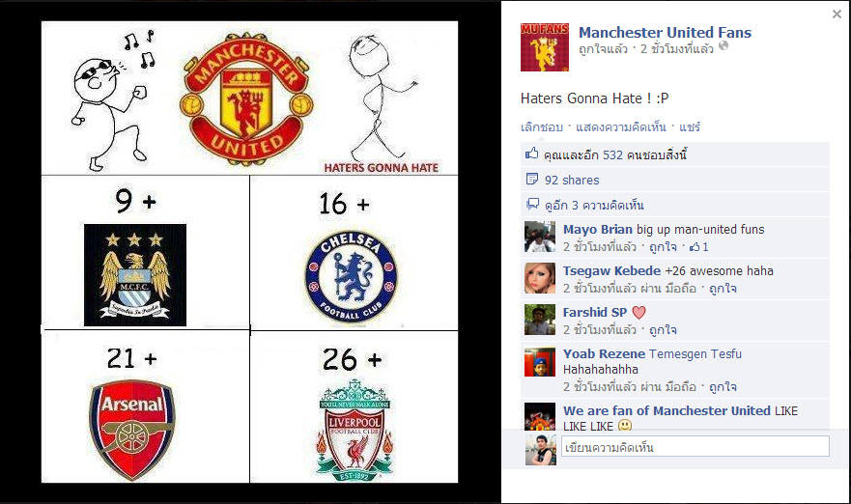Open Tsegaw Kebede's profile picture

pos(540,278)
